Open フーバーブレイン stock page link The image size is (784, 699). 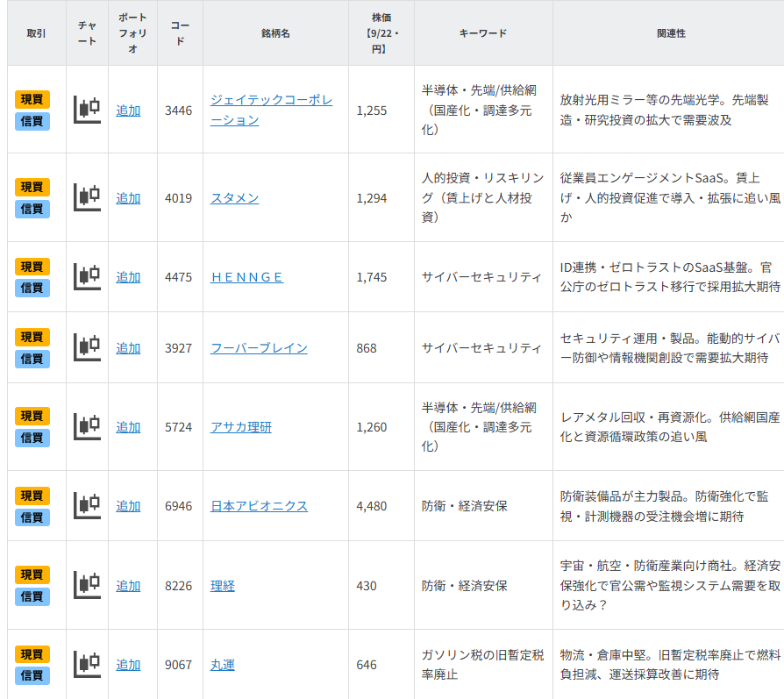pos(259,348)
